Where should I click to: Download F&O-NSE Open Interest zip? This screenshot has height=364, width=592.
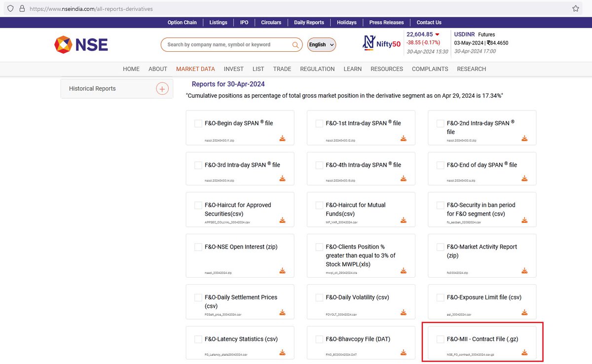(283, 270)
